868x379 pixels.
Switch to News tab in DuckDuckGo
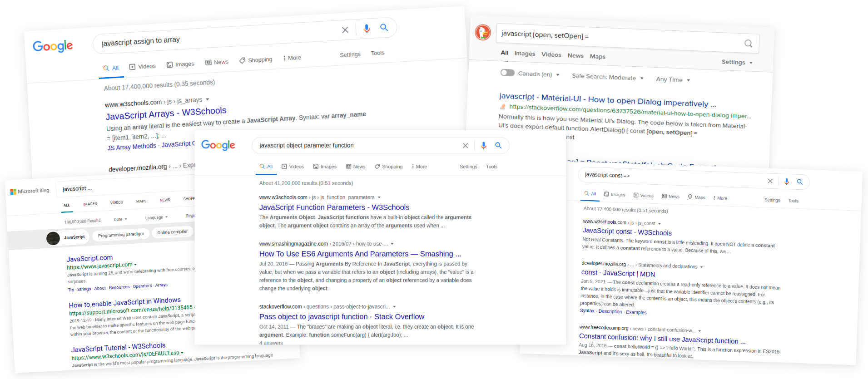(575, 55)
